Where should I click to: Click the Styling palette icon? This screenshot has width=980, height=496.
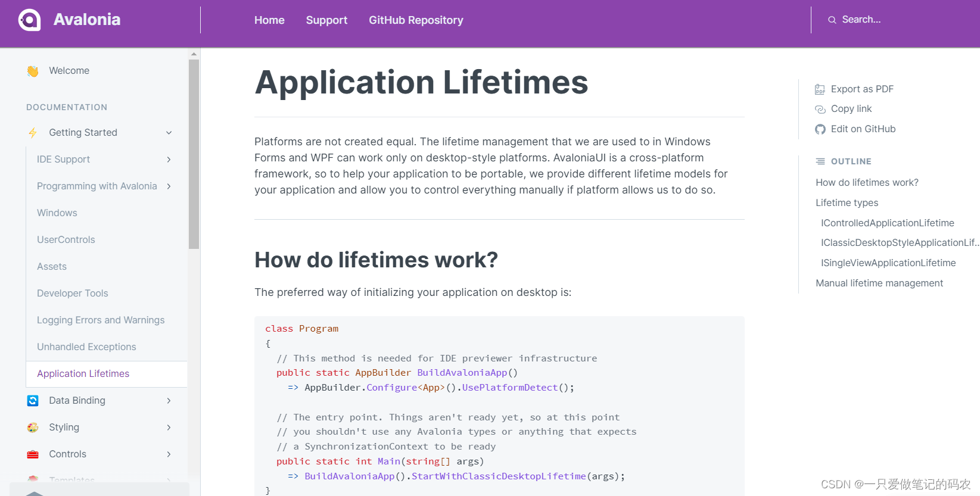coord(33,428)
